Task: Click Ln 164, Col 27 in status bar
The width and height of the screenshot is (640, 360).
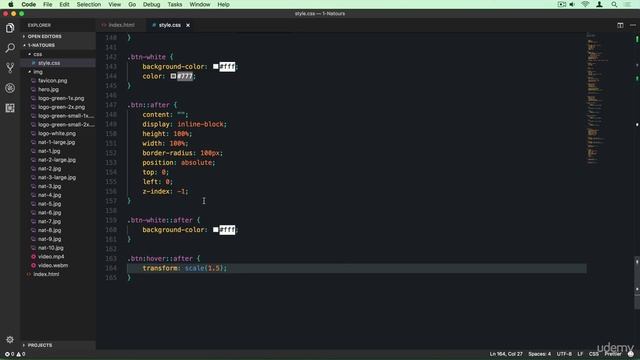Action: [506, 354]
